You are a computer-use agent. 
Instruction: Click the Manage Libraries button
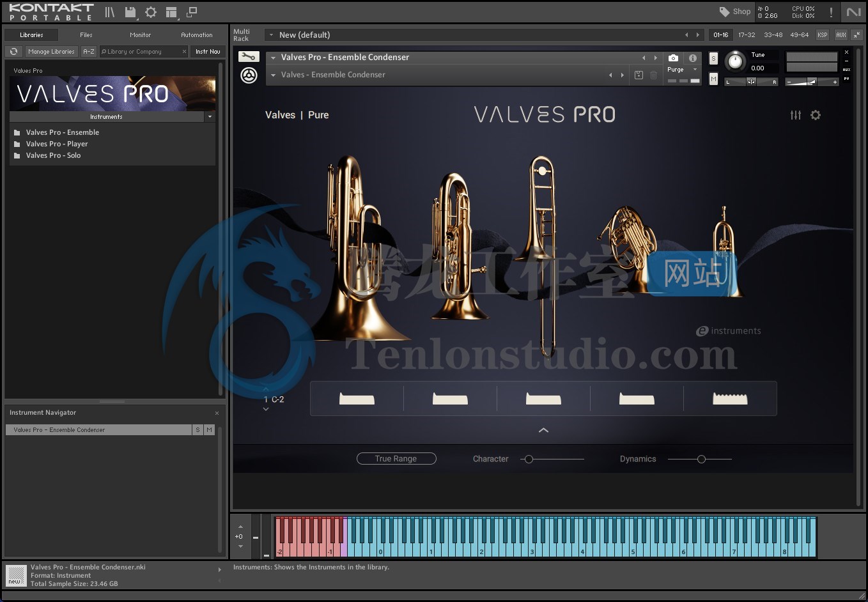pyautogui.click(x=51, y=51)
